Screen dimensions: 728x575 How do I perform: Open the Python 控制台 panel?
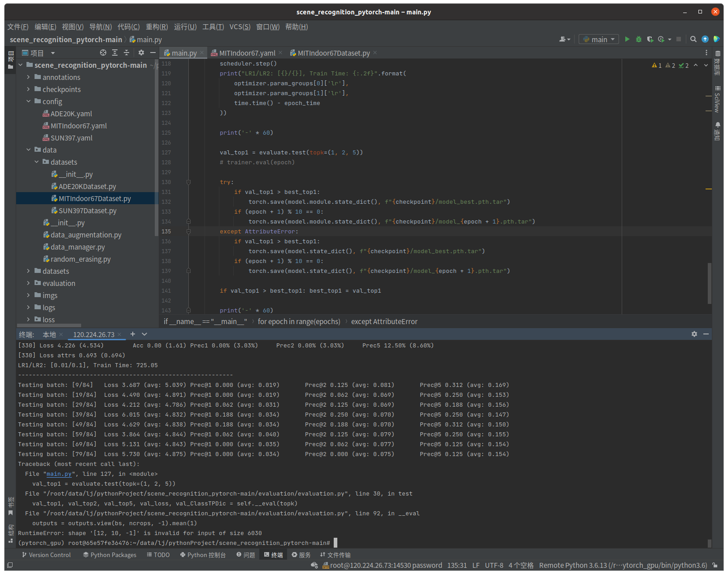coord(203,555)
